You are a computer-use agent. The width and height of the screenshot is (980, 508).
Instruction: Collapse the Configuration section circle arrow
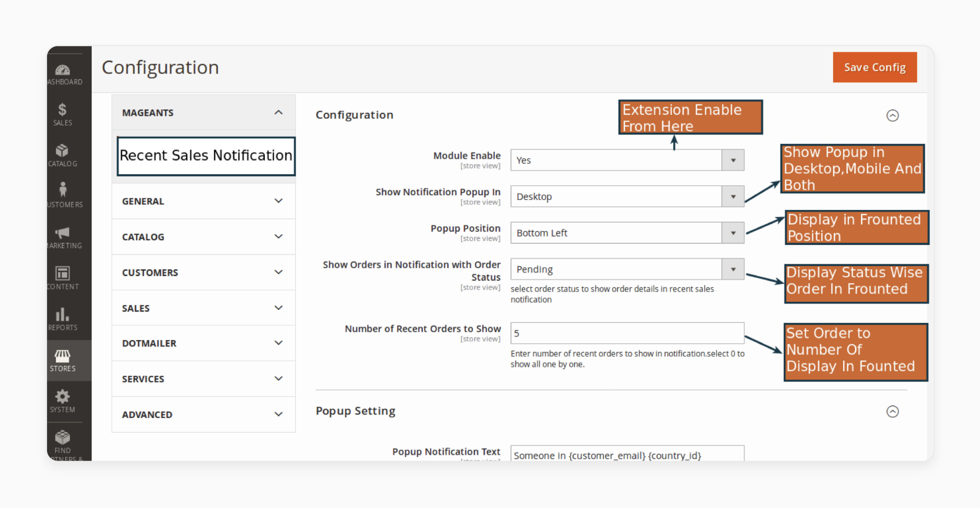click(892, 116)
